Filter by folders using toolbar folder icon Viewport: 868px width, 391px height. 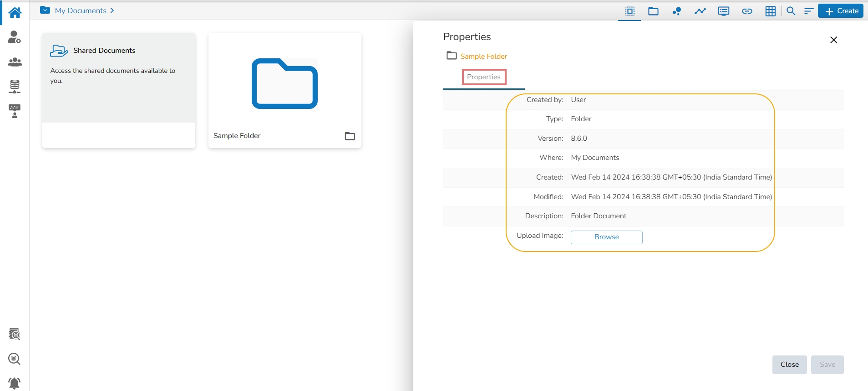(x=653, y=11)
